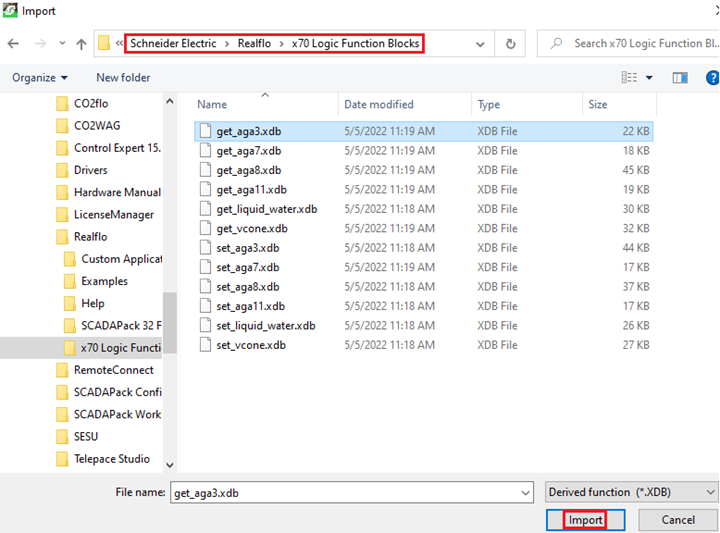This screenshot has height=533, width=720.
Task: Select the Realflo folder in tree
Action: (82, 236)
